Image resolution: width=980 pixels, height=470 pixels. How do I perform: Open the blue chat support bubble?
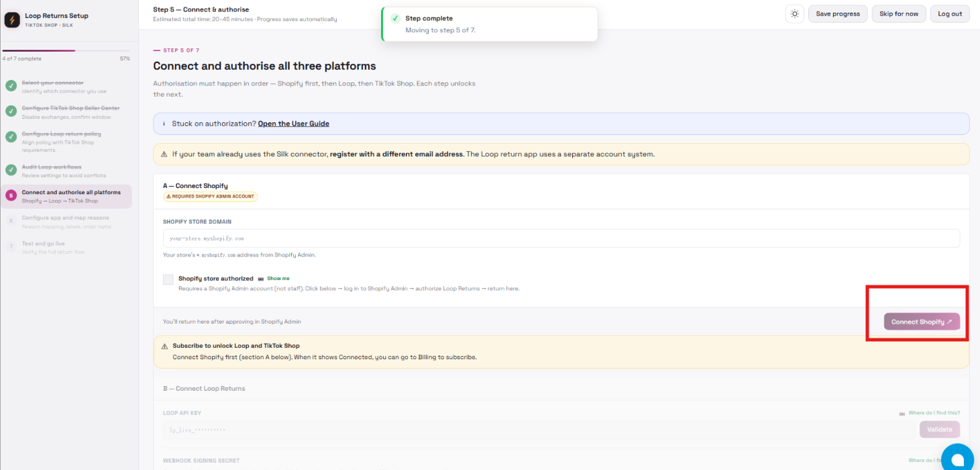pos(957,459)
